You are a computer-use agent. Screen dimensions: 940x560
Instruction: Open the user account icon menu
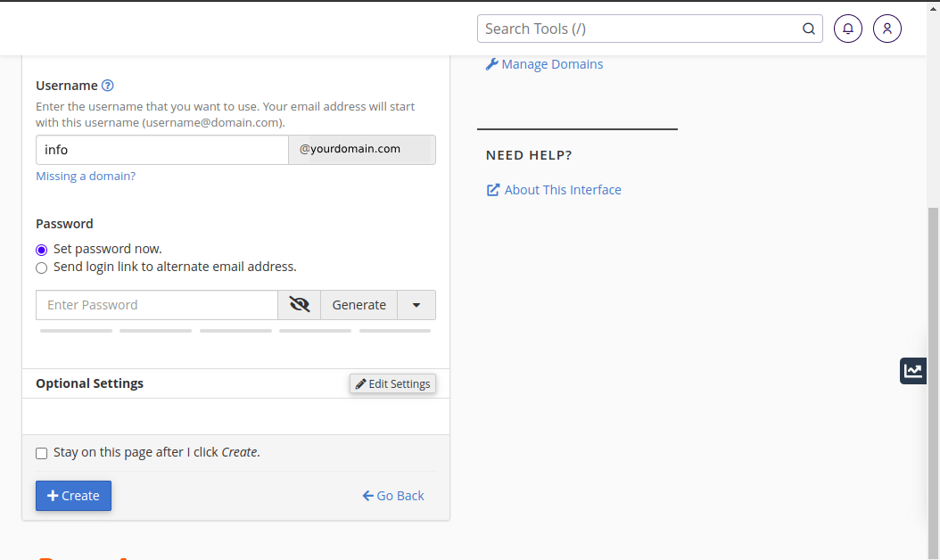(887, 29)
